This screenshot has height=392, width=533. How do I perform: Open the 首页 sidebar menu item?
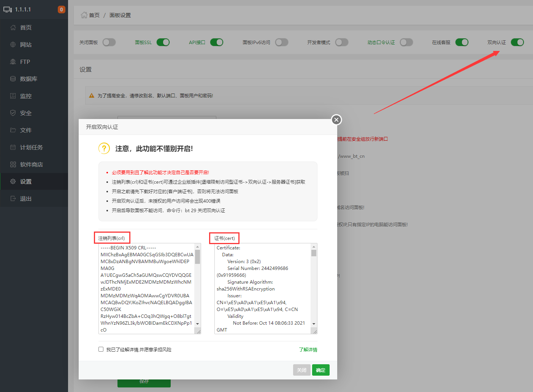click(x=34, y=27)
